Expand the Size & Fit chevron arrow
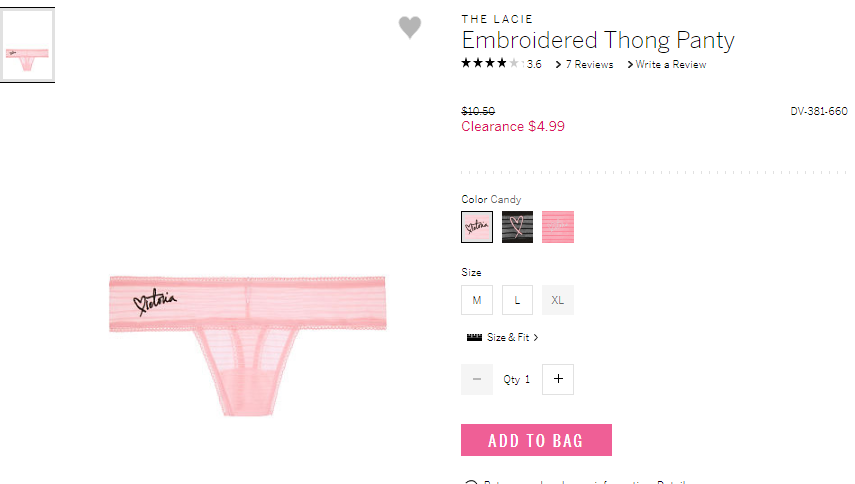 [x=536, y=337]
